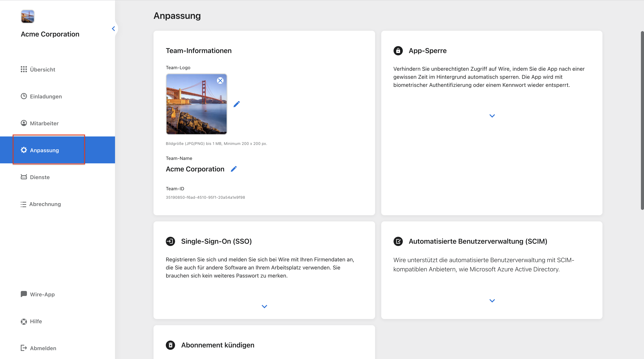
Task: Click the Acme Corporation team avatar in sidebar
Action: coord(28,17)
